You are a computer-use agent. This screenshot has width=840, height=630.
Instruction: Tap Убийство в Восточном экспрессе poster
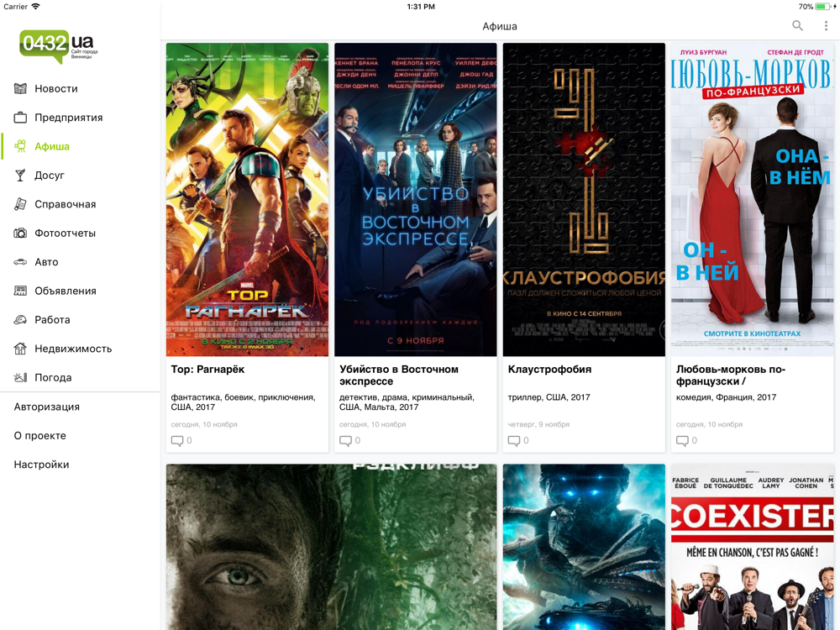(x=416, y=199)
